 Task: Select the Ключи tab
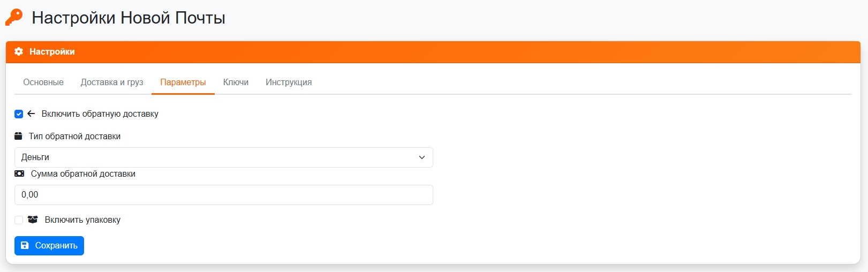click(x=236, y=82)
